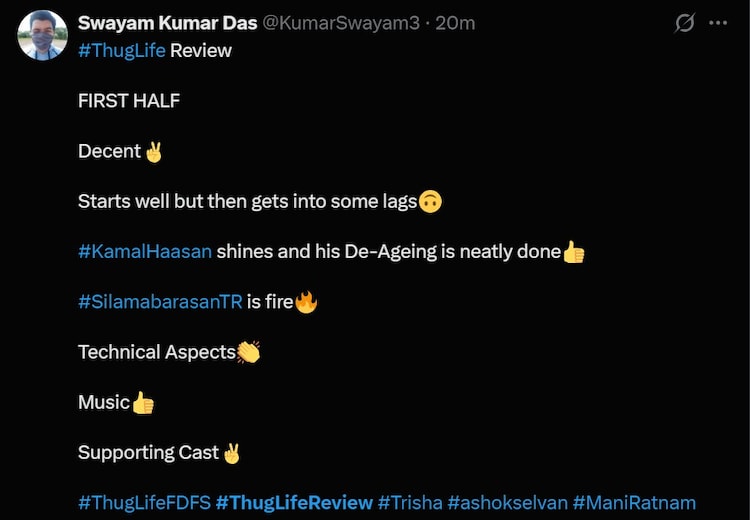Open the Swayam Kumar Das display name
The height and width of the screenshot is (520, 750).
tap(167, 23)
